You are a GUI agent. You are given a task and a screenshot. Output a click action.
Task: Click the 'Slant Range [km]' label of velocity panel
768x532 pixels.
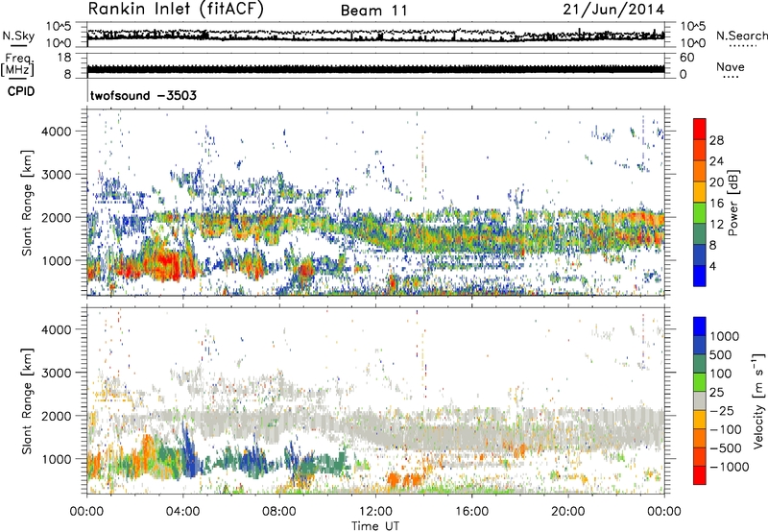pyautogui.click(x=26, y=400)
